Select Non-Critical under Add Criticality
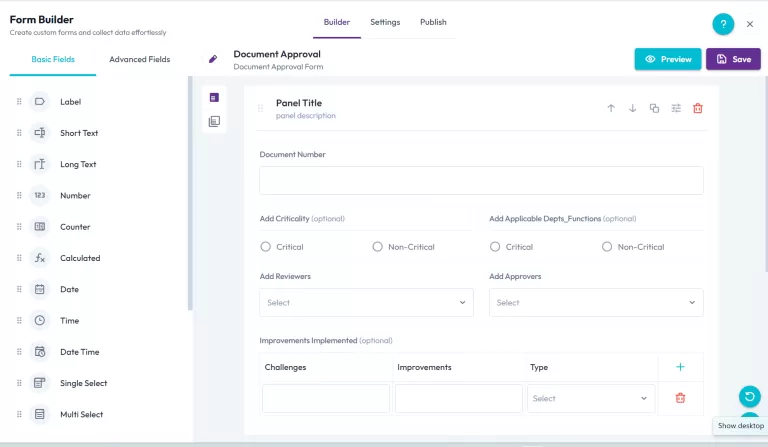The image size is (768, 447). [378, 247]
